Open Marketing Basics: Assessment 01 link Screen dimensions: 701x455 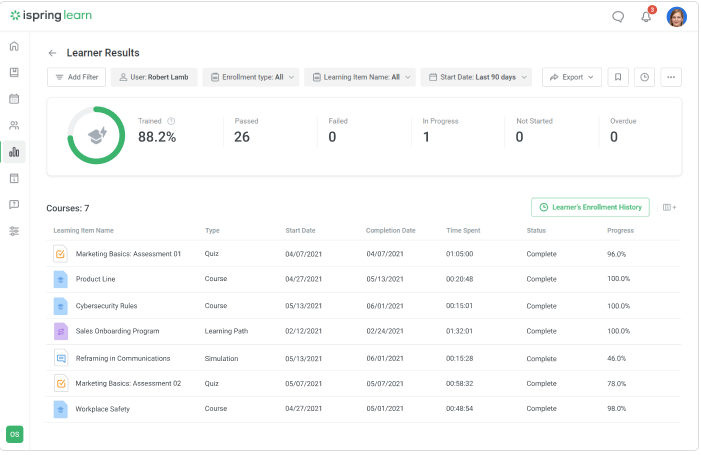point(128,254)
